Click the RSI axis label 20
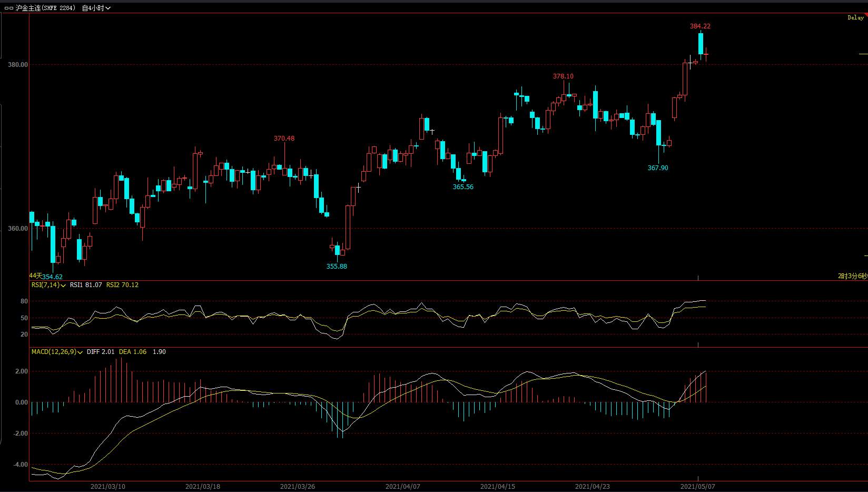The height and width of the screenshot is (492, 868). coord(24,334)
